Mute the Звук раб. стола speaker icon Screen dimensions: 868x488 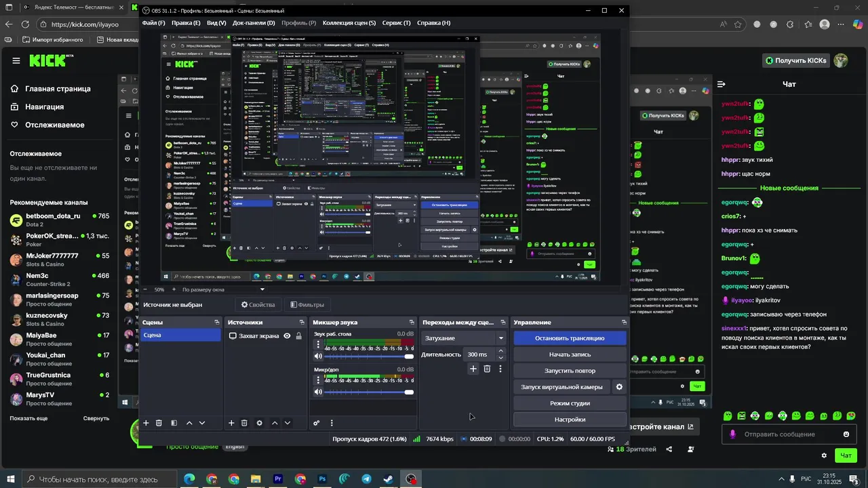(x=318, y=356)
